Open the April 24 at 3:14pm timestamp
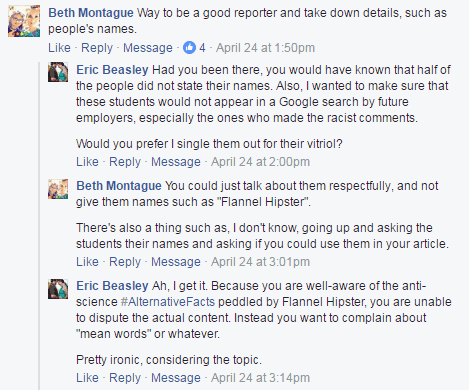Image resolution: width=469 pixels, height=390 pixels. click(260, 378)
